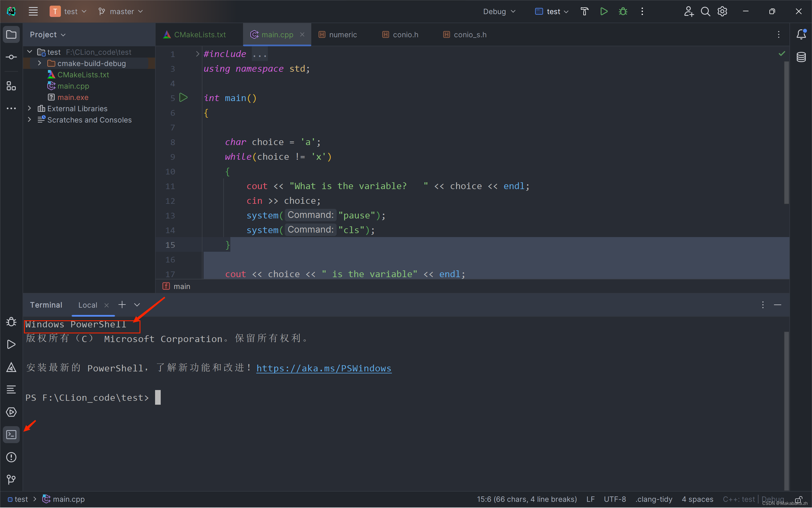Click the inspection green checkmark widget

click(782, 54)
